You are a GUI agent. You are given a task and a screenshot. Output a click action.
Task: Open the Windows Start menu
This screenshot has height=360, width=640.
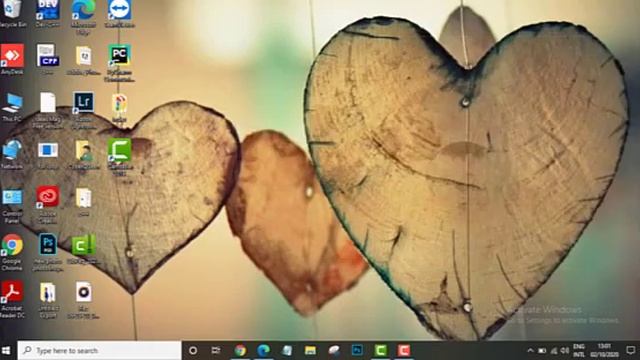pos(6,350)
